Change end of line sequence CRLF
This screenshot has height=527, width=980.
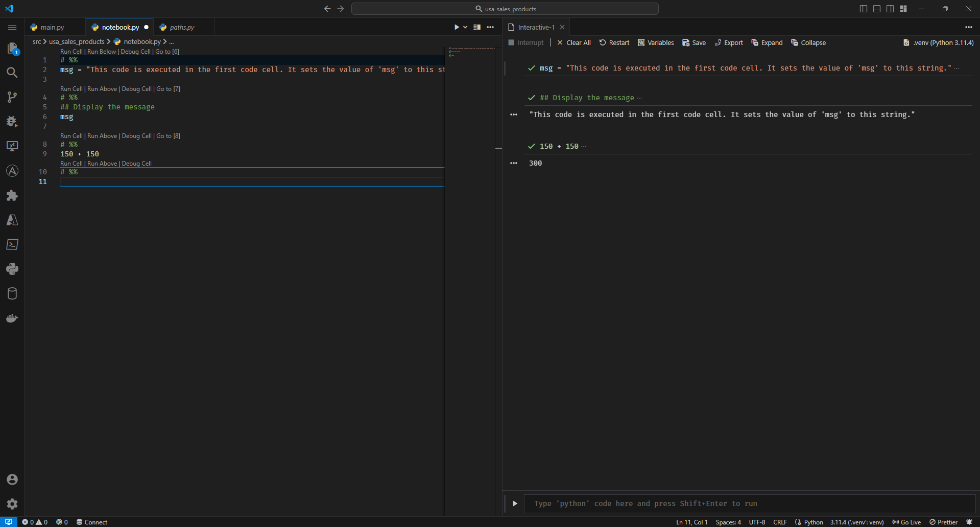pyautogui.click(x=780, y=522)
